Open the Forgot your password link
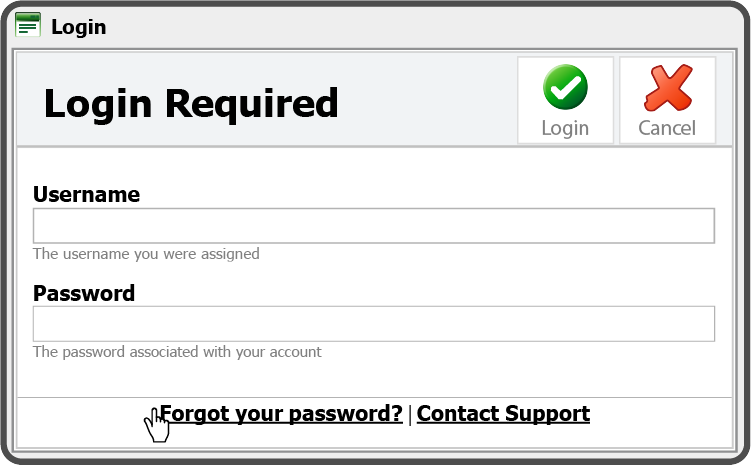The width and height of the screenshot is (751, 465). [x=281, y=413]
